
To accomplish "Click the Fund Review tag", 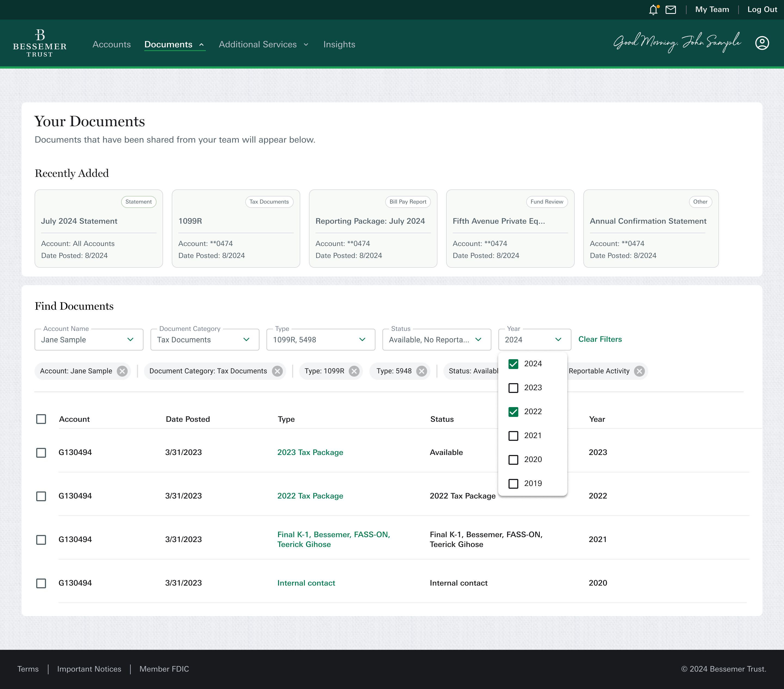I will pos(547,202).
